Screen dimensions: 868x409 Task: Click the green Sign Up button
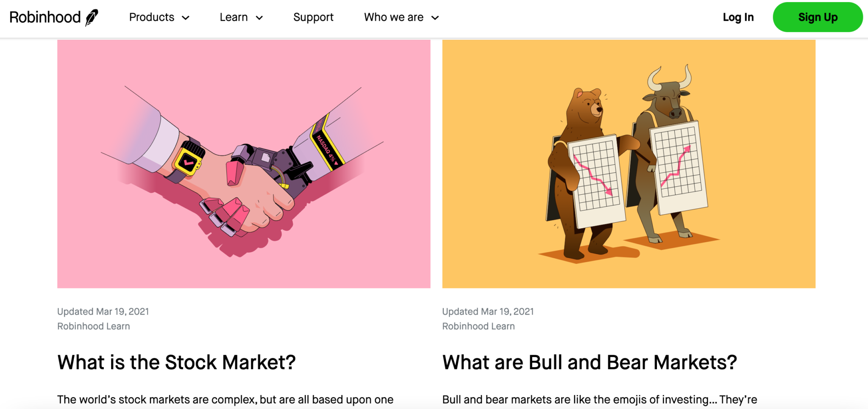click(818, 17)
